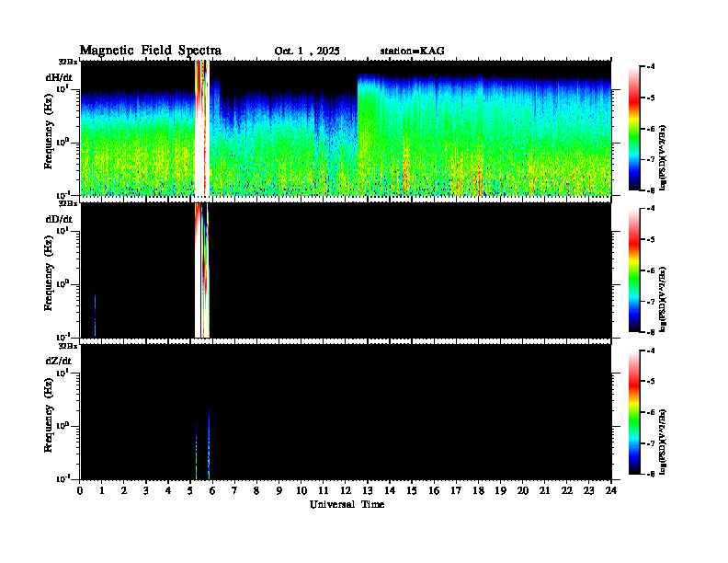This screenshot has height=563, width=728.
Task: Click hour 0 on the time axis
Action: tap(80, 491)
